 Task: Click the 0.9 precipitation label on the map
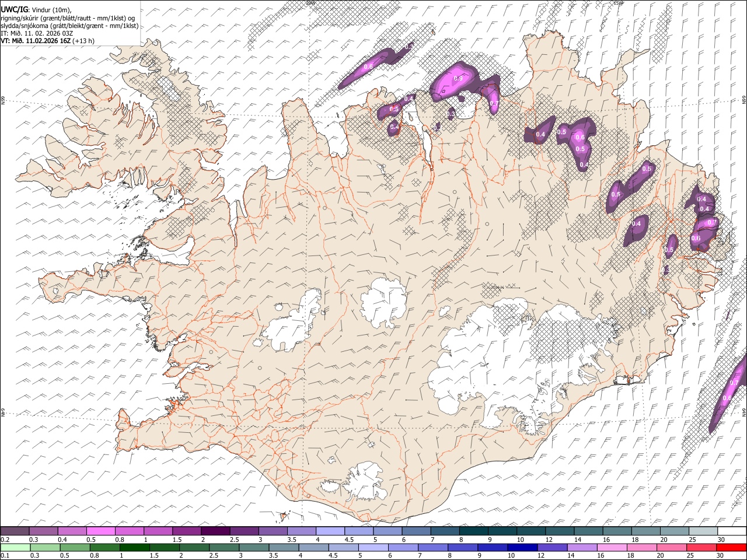click(x=458, y=79)
